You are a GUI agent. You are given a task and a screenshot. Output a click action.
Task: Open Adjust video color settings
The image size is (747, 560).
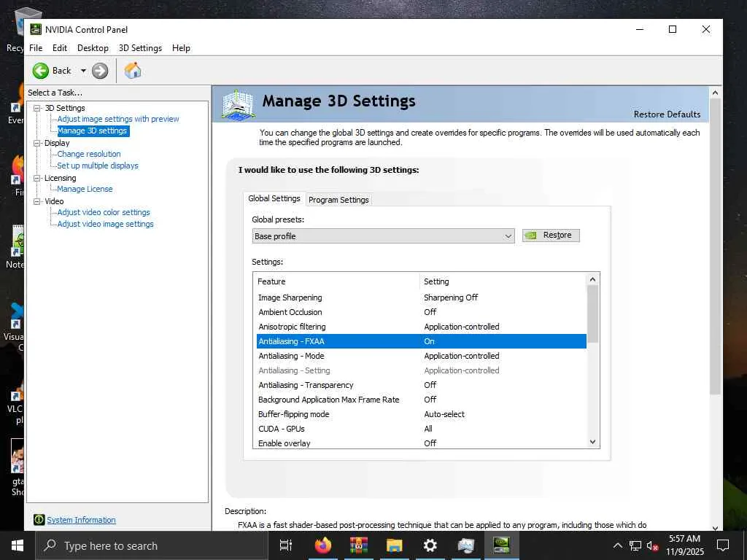[x=104, y=212]
